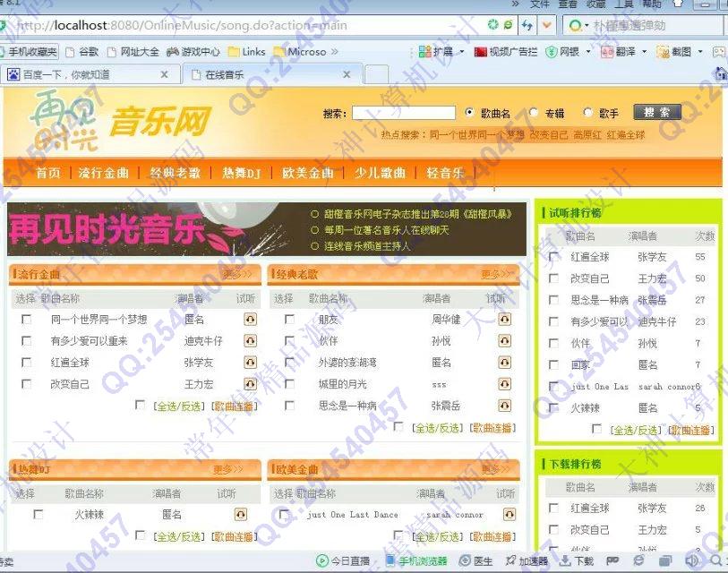728x573 pixels.
Task: Play the preview icon for 伙伴 in 经典老歌
Action: coord(505,341)
